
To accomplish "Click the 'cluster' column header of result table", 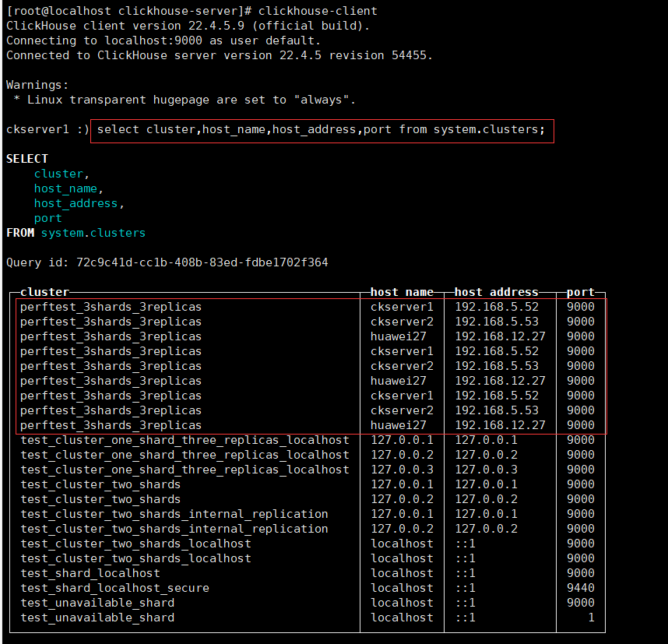I will (x=44, y=292).
